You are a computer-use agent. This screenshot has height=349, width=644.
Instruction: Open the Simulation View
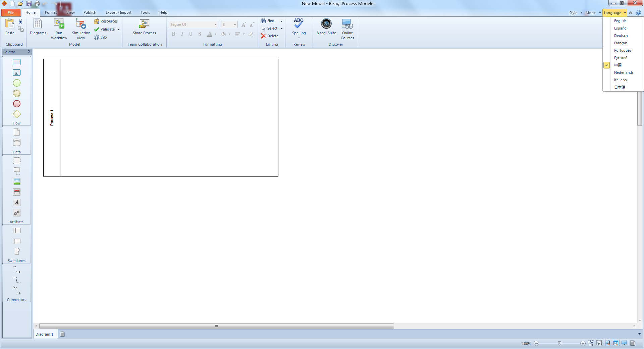[81, 29]
